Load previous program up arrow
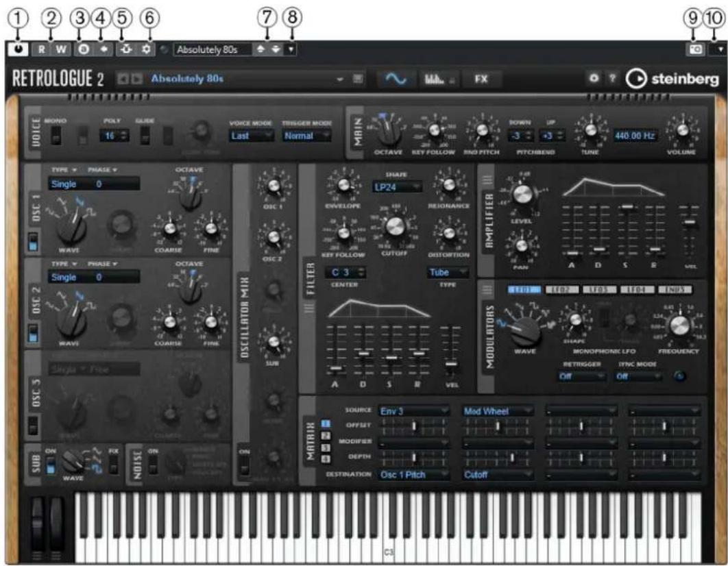The image size is (728, 566). coord(261,49)
